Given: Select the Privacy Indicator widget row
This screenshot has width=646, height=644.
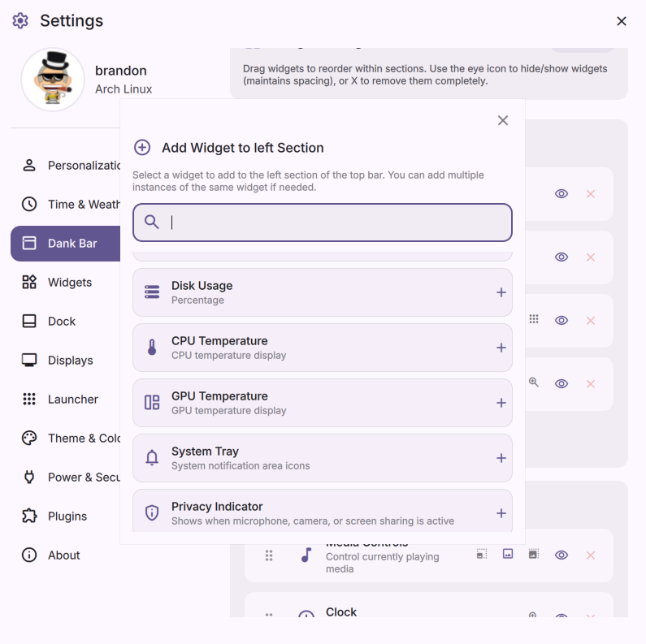Looking at the screenshot, I should click(x=323, y=511).
